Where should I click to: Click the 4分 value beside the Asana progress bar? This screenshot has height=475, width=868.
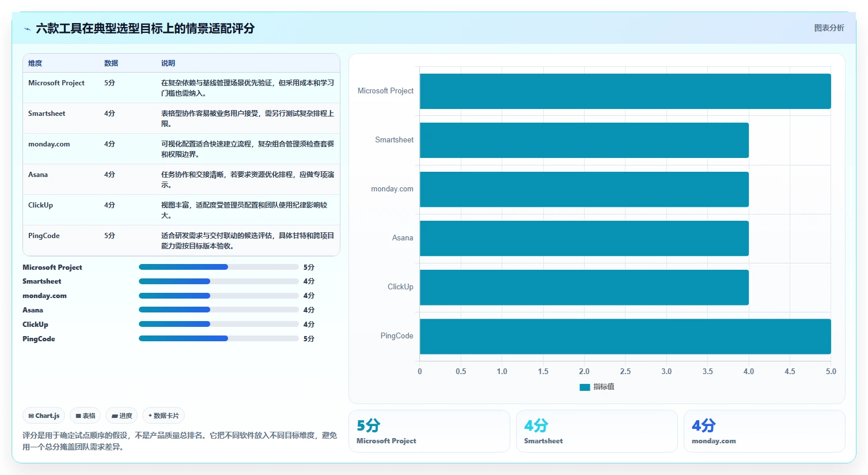(x=309, y=310)
